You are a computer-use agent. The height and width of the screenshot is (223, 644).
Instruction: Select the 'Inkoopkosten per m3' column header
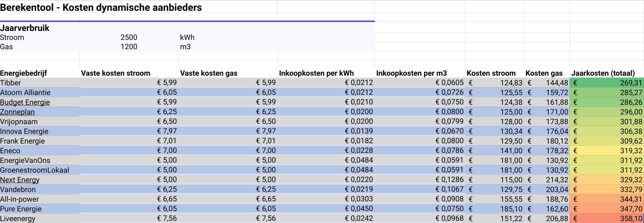coord(411,73)
